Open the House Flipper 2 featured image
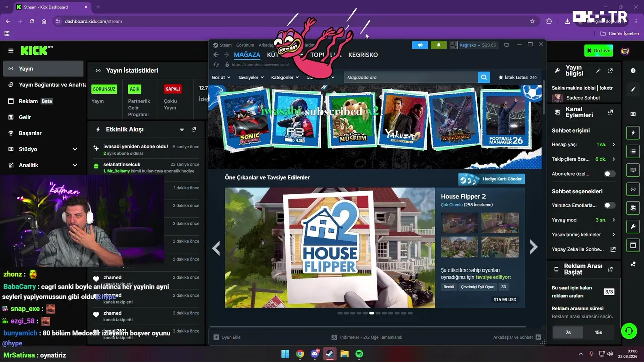Viewport: 644px width, 362px height. [x=330, y=247]
